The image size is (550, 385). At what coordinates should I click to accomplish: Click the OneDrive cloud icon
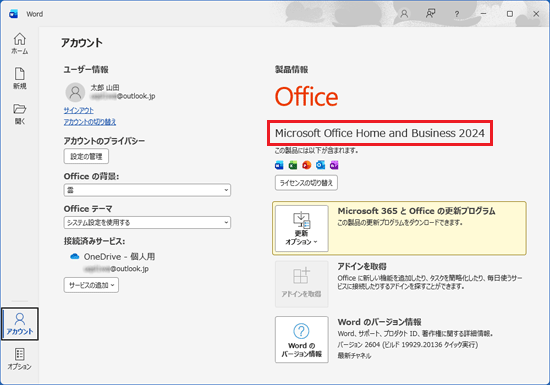point(74,257)
